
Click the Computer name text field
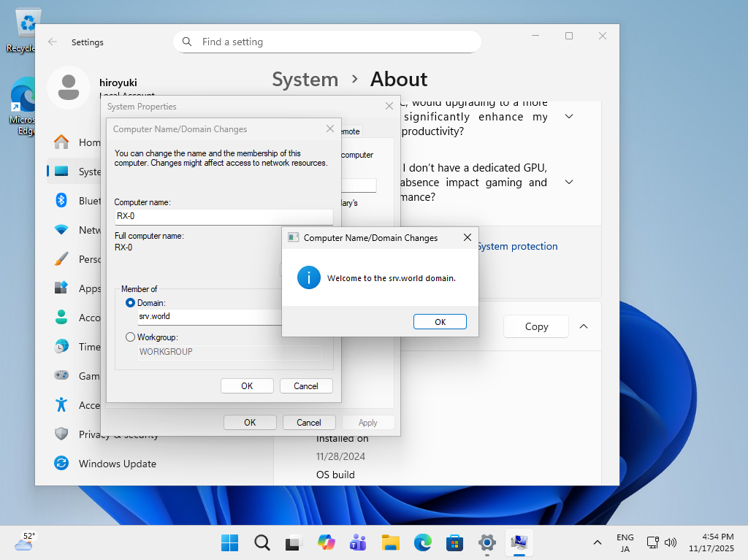point(223,217)
